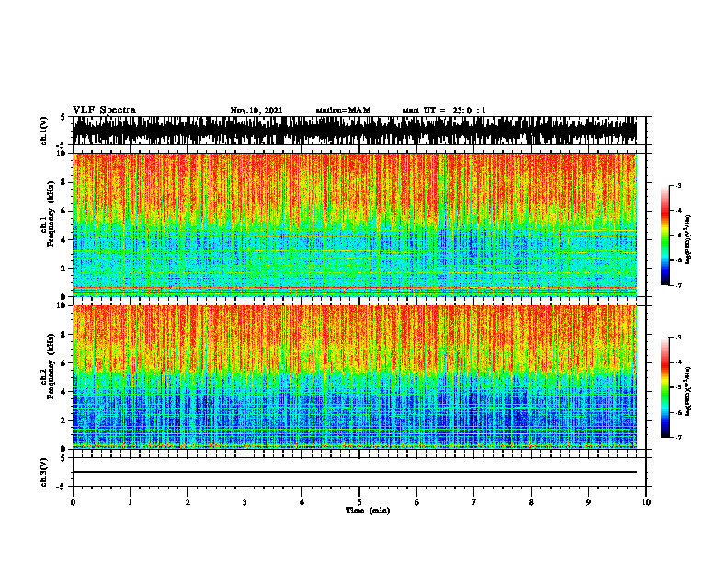This screenshot has width=728, height=563.
Task: Click the "-3" tick on ch.2 color bar
Action: pos(677,338)
